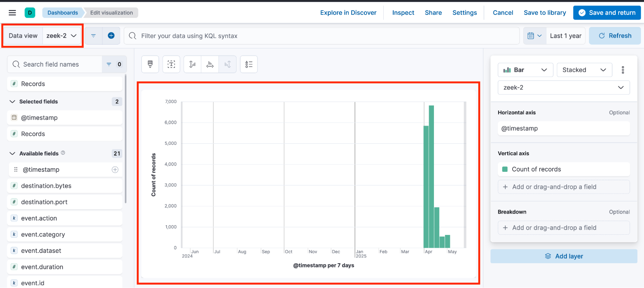This screenshot has height=288, width=644.
Task: Open the calendar quick date menu
Action: tap(534, 36)
